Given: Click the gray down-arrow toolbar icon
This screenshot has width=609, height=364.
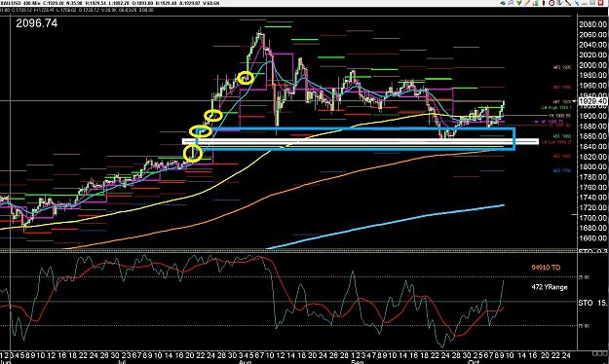Looking at the screenshot, I should point(559,3).
